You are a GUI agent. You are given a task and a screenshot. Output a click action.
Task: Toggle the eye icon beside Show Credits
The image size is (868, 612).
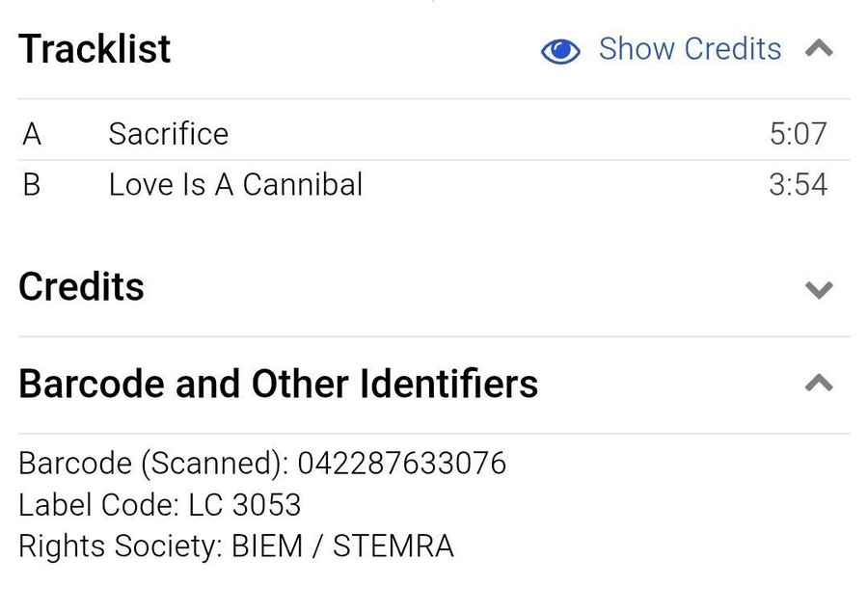pyautogui.click(x=560, y=50)
